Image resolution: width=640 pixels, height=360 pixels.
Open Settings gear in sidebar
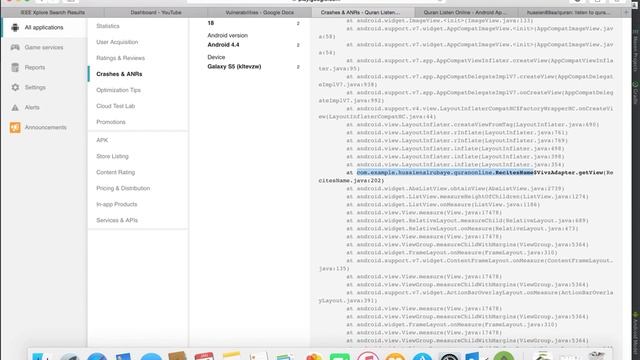coord(15,87)
